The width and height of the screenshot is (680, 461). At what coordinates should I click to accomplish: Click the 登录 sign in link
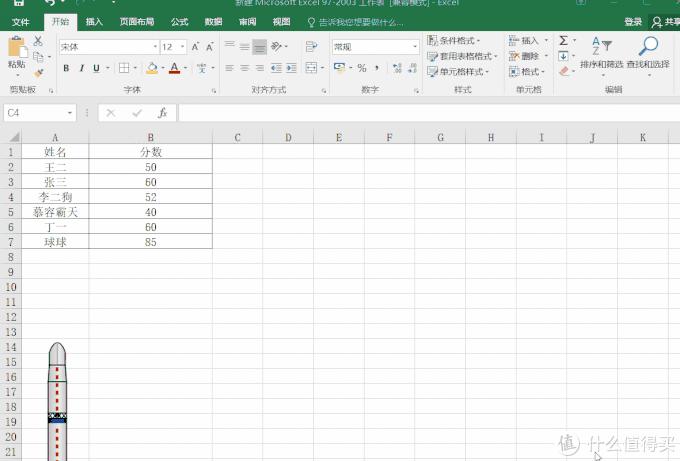click(633, 22)
